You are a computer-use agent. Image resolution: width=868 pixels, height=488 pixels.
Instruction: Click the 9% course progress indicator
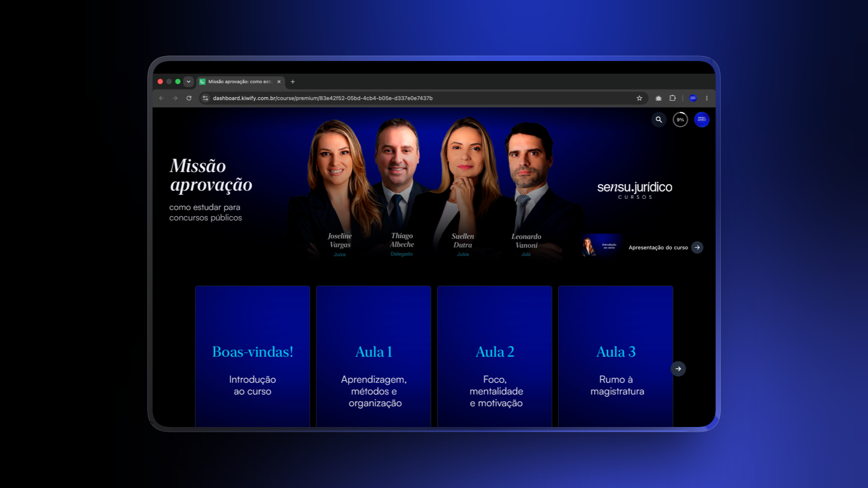pyautogui.click(x=680, y=120)
